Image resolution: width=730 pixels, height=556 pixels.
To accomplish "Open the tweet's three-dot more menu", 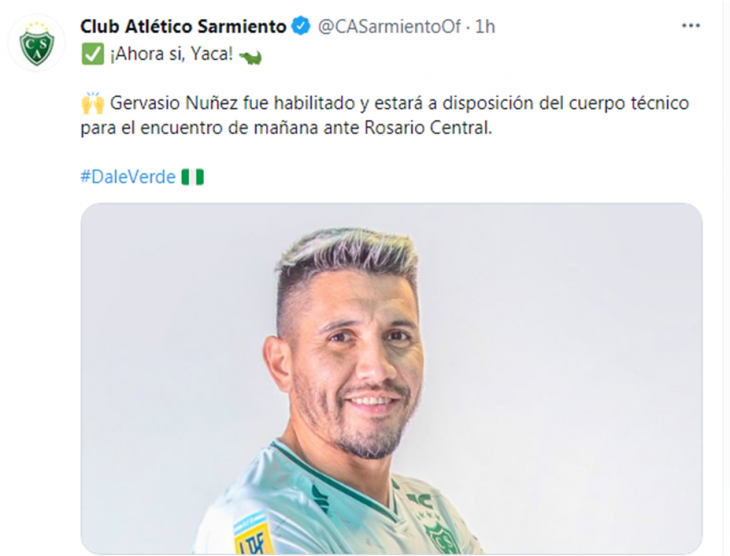I will point(691,26).
